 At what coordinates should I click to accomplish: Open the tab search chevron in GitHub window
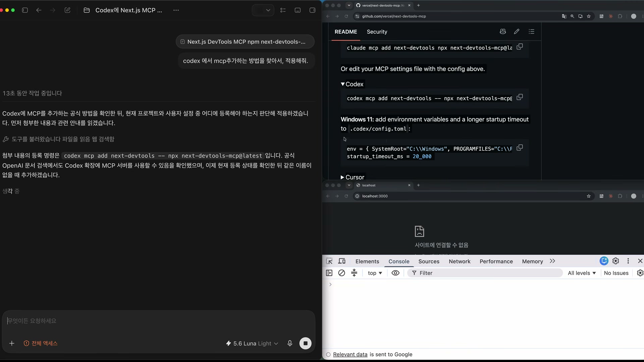click(x=349, y=5)
